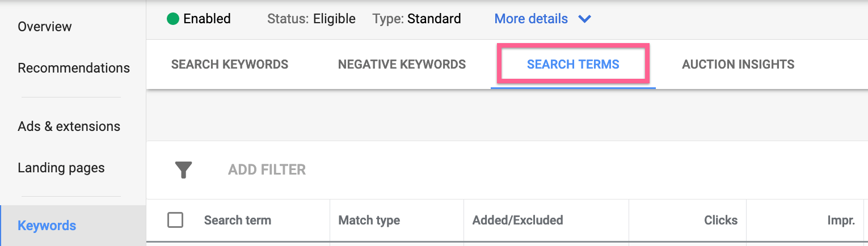The height and width of the screenshot is (246, 868).
Task: Switch to the Search Keywords tab
Action: (230, 65)
